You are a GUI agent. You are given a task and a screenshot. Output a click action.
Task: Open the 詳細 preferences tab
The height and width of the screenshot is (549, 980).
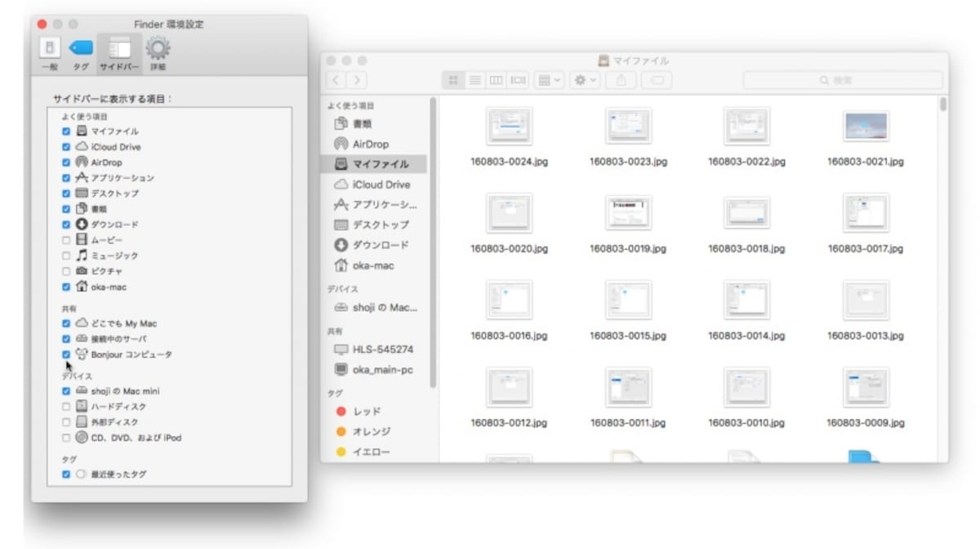(x=158, y=54)
